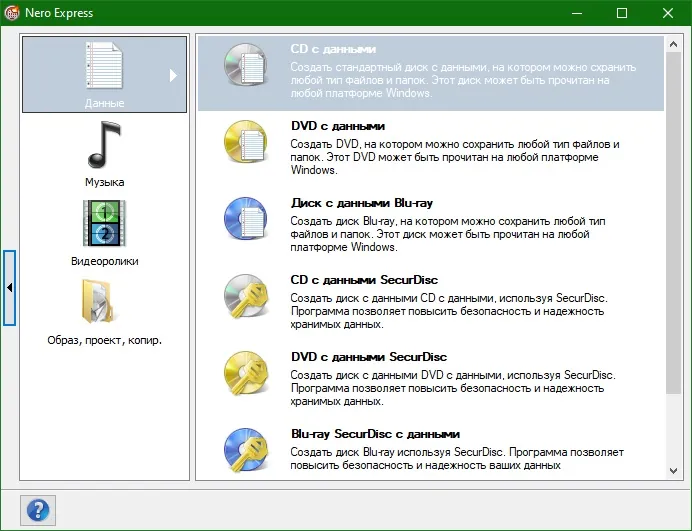Click the scrollbar up arrow
The image size is (692, 531).
[x=673, y=44]
